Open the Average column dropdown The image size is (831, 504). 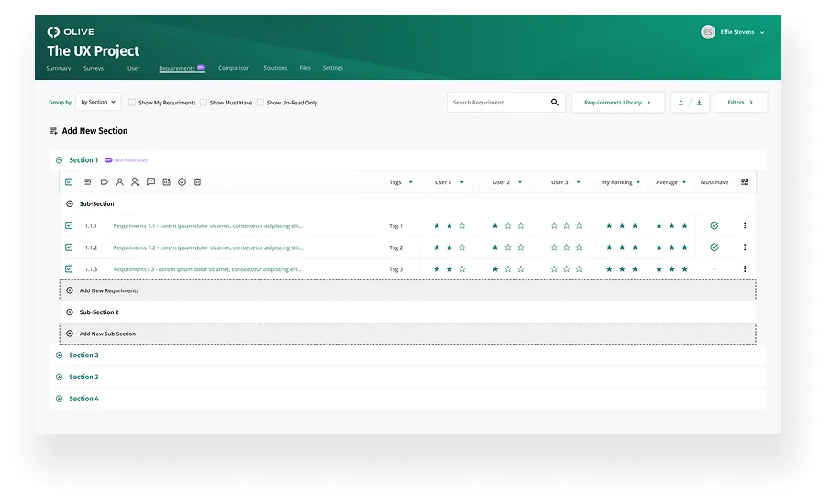[x=684, y=182]
